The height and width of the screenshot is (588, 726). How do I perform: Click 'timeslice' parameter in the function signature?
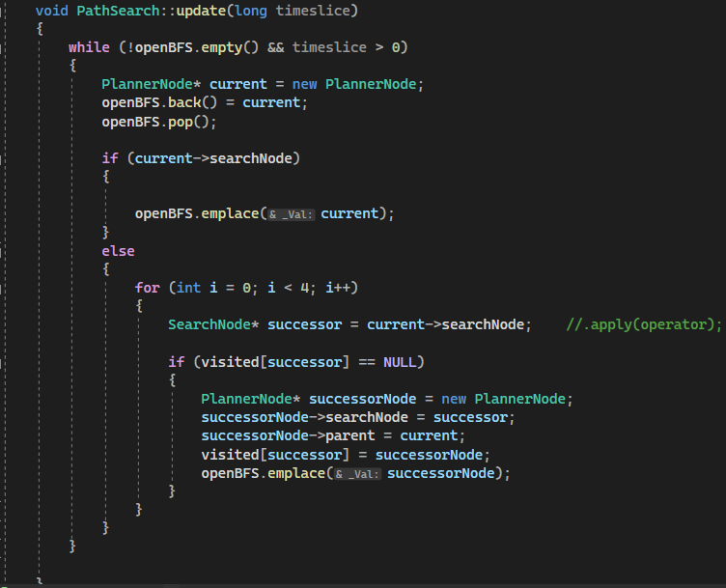tap(313, 11)
